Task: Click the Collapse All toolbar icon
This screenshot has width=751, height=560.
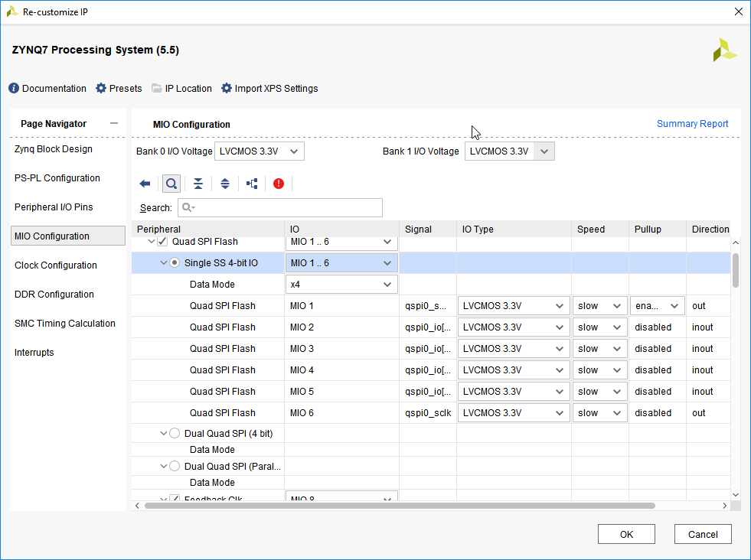Action: (198, 184)
